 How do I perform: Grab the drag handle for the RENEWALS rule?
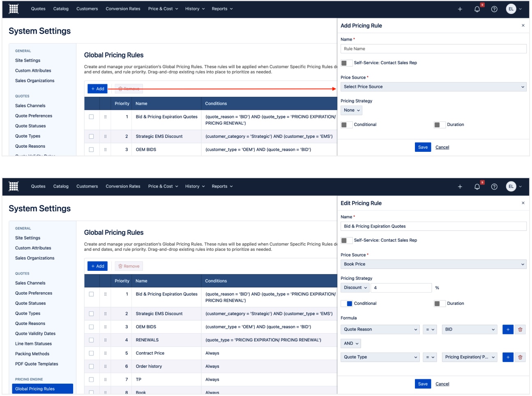pyautogui.click(x=105, y=340)
